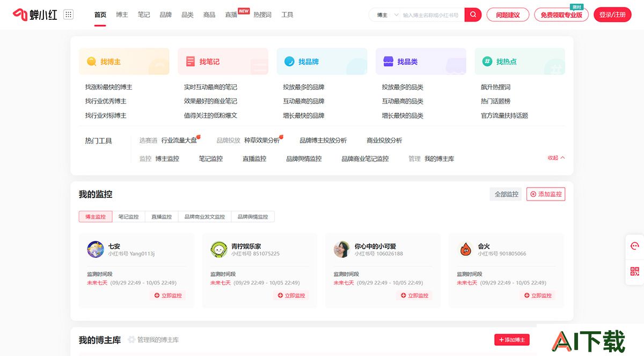Open 我的博主库 management link

[x=439, y=159]
